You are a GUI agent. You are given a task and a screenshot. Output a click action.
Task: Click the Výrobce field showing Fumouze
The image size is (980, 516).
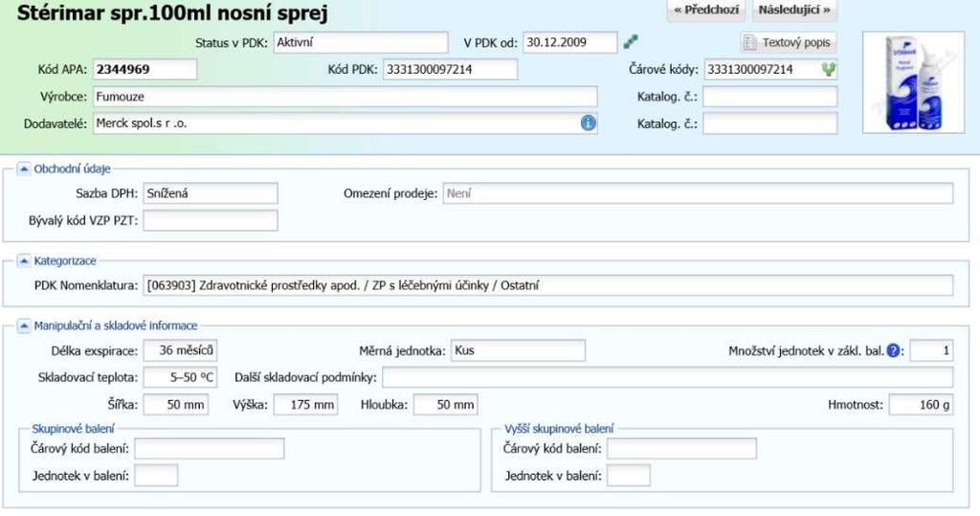point(345,97)
